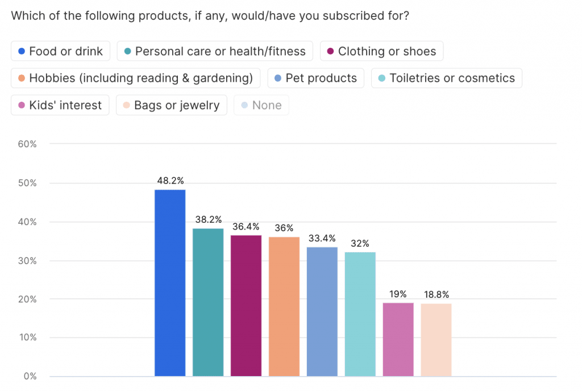This screenshot has width=582, height=392.
Task: Toggle the Clothing or shoes legend item
Action: [x=381, y=51]
